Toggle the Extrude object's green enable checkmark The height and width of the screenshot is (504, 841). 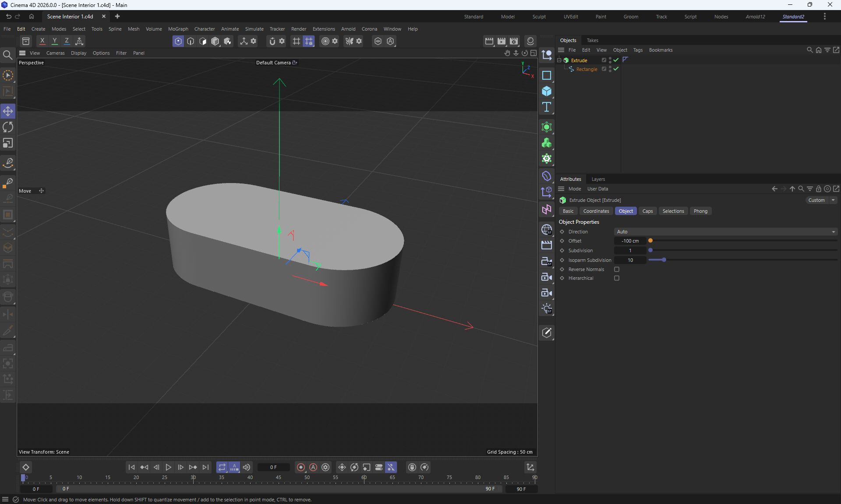(x=616, y=60)
